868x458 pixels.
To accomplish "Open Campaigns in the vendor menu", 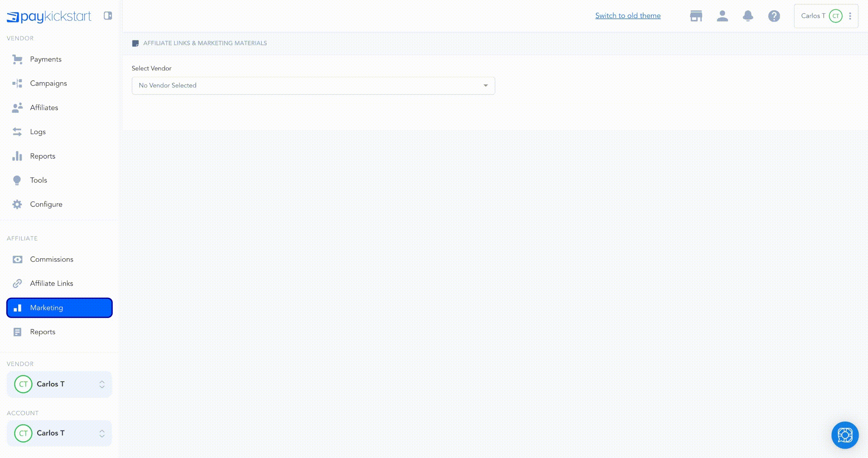I will coord(48,84).
